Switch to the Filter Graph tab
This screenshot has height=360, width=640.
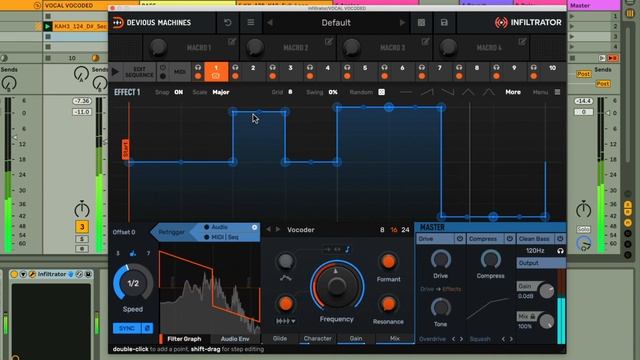[184, 339]
